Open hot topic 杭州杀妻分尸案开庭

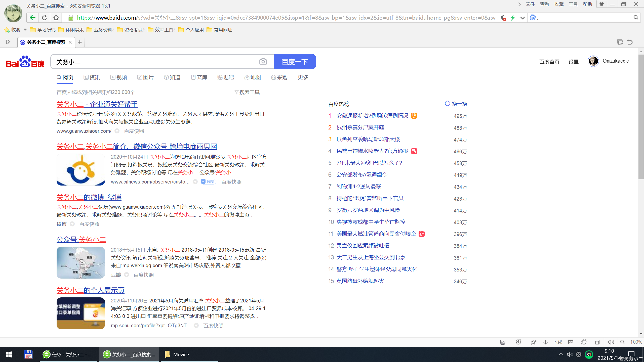pyautogui.click(x=360, y=127)
